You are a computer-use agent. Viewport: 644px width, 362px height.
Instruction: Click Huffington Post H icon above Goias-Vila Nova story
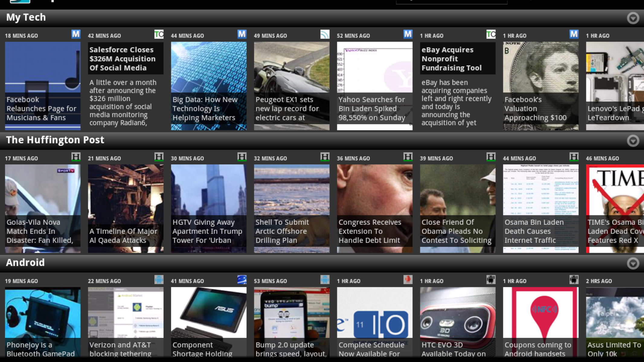[76, 157]
